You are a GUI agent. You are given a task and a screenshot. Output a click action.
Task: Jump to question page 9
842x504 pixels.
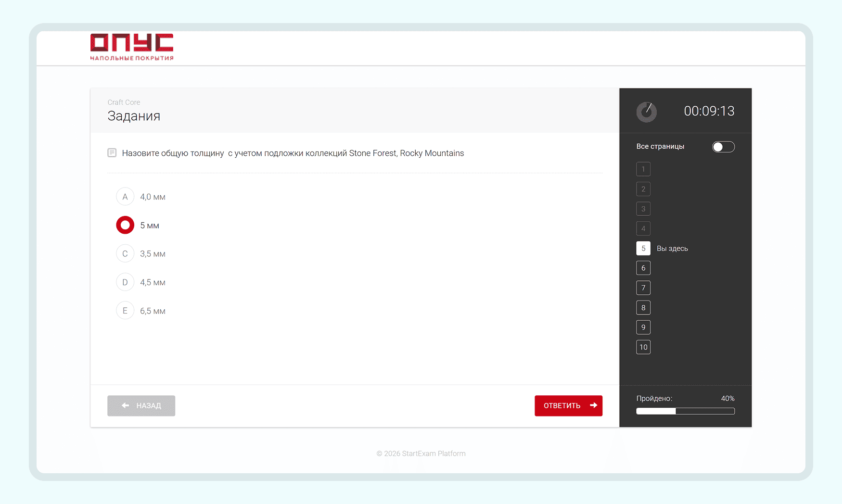coord(643,327)
